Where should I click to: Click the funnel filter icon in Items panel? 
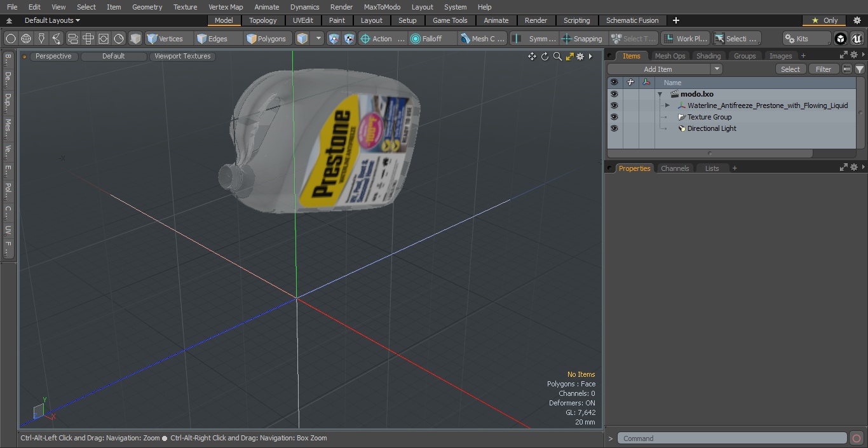pos(860,69)
